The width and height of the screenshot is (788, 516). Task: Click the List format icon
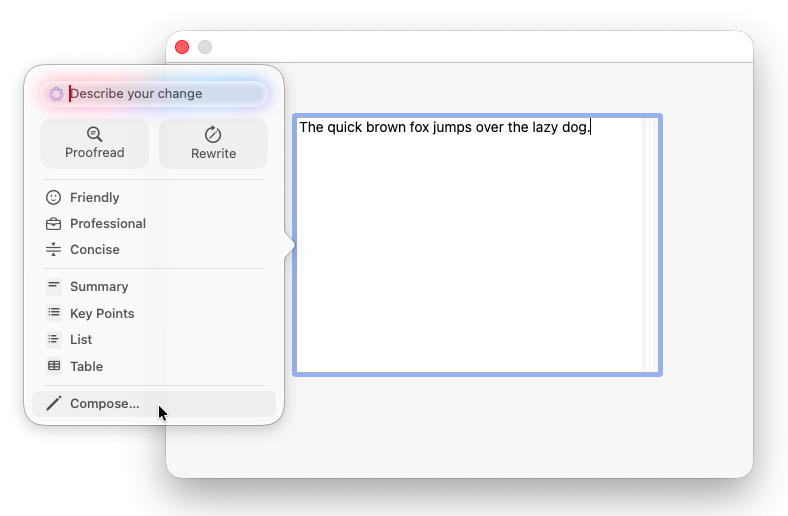coord(54,340)
